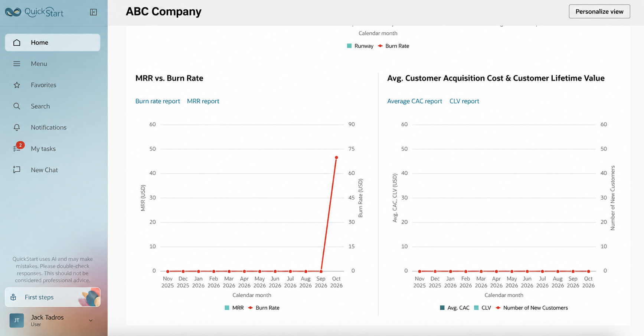Click the Personalize view button
The height and width of the screenshot is (336, 644).
[599, 11]
